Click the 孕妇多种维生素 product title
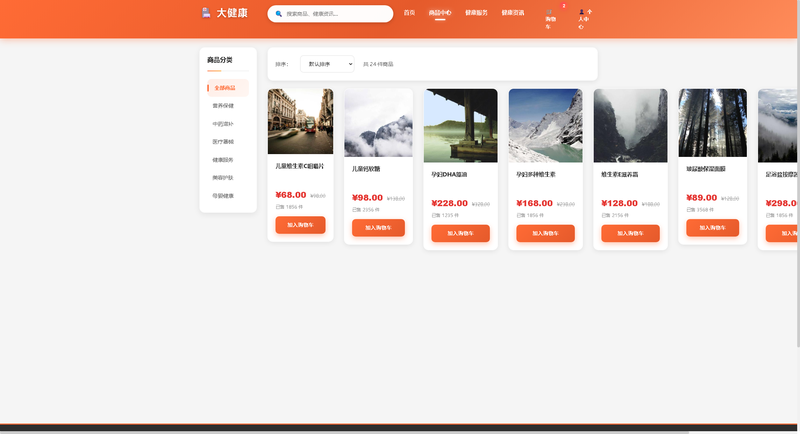The image size is (800, 434). (x=536, y=174)
